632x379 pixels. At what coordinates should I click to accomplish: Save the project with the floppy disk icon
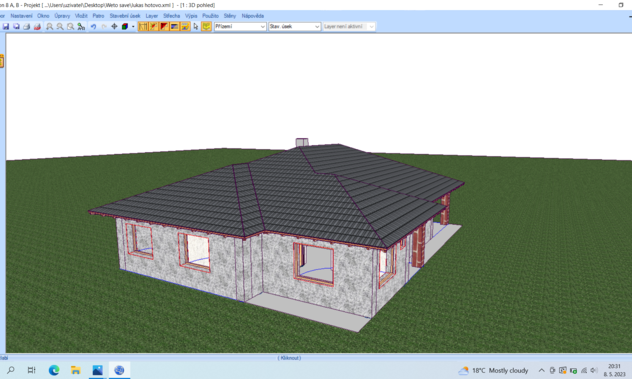(x=6, y=27)
